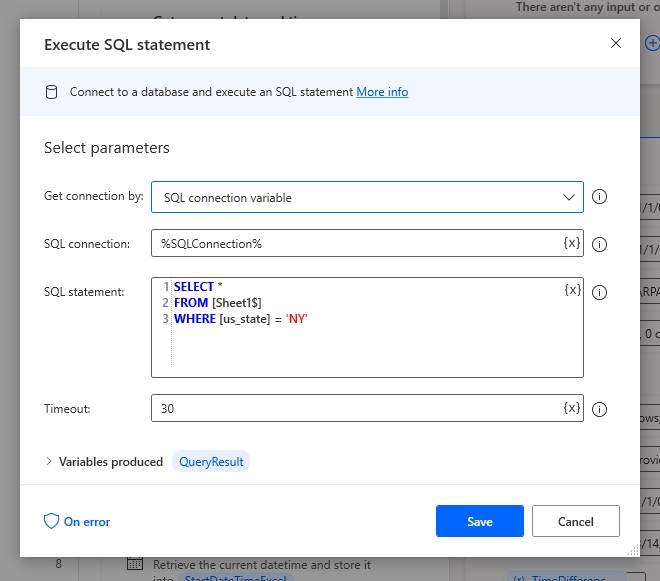The image size is (660, 581).
Task: Cancel the dialog changes
Action: (x=576, y=521)
